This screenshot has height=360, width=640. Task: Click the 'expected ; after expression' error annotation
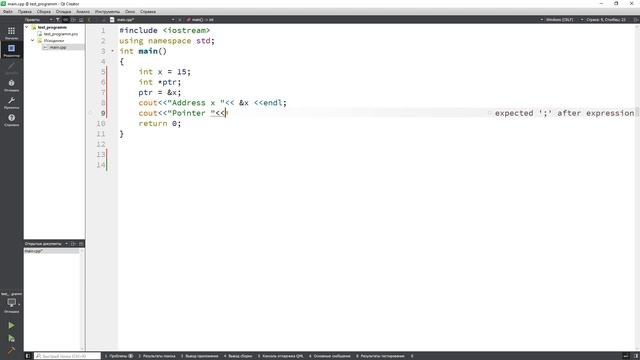click(x=564, y=113)
